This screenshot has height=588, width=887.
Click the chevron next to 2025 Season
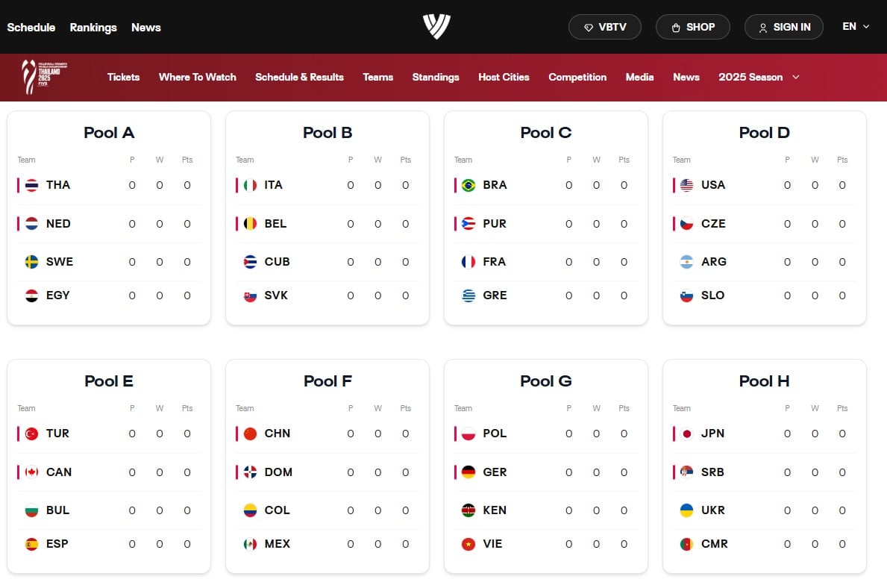796,77
